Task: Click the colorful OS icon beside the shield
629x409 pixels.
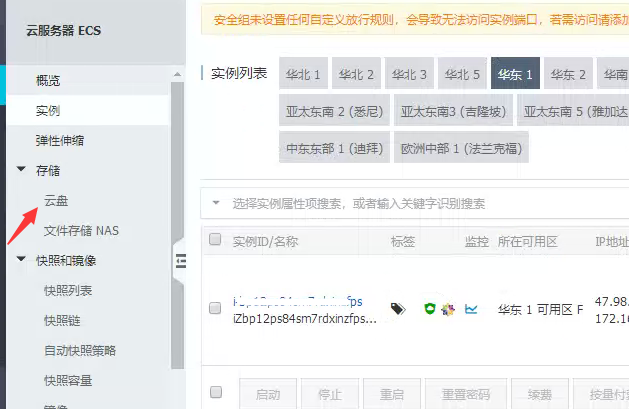Action: [x=447, y=309]
